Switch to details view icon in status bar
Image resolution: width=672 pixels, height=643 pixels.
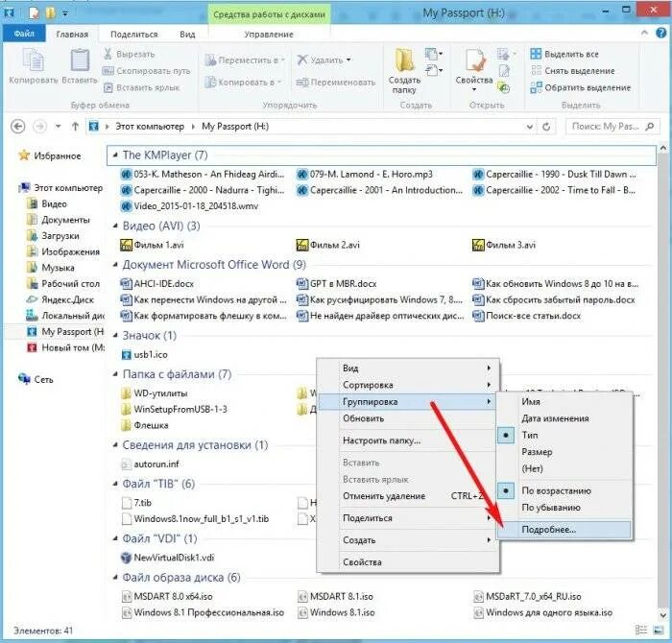640,630
